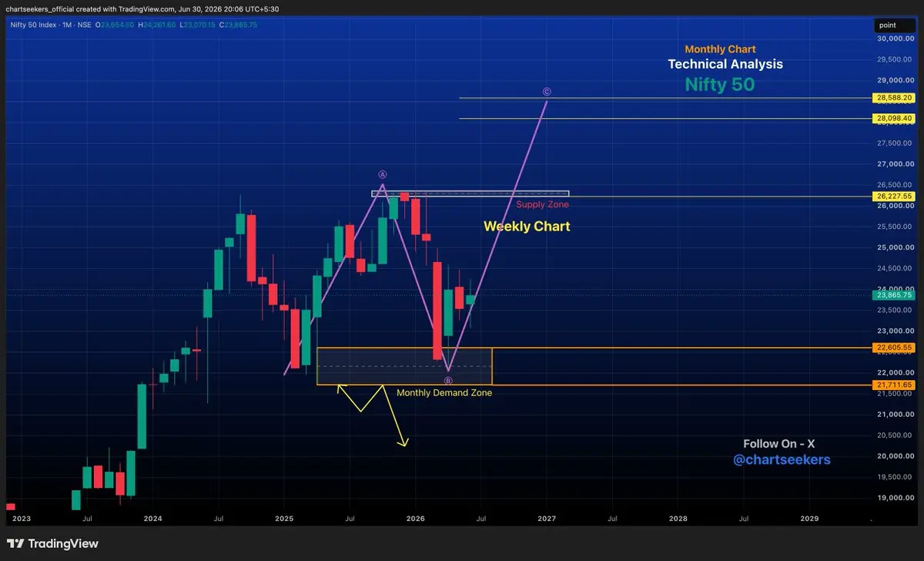Select the yellow 'Weekly Chart' annotation
The width and height of the screenshot is (924, 561).
pyautogui.click(x=527, y=227)
